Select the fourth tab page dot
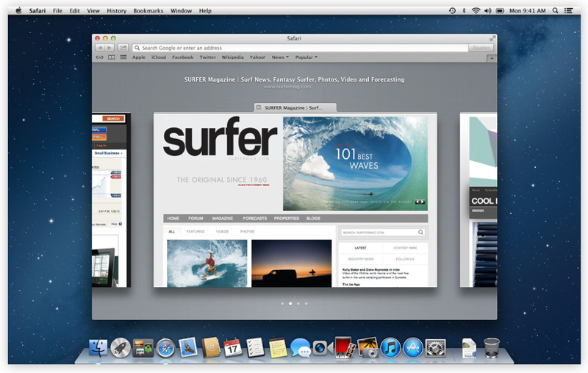The height and width of the screenshot is (373, 588). (306, 304)
